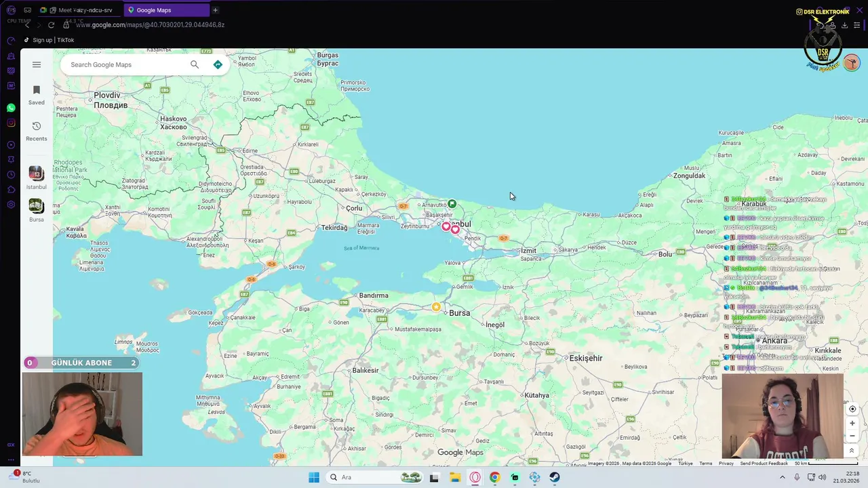Open Opera sidebar extensions cube
The image size is (868, 488).
[x=11, y=190]
